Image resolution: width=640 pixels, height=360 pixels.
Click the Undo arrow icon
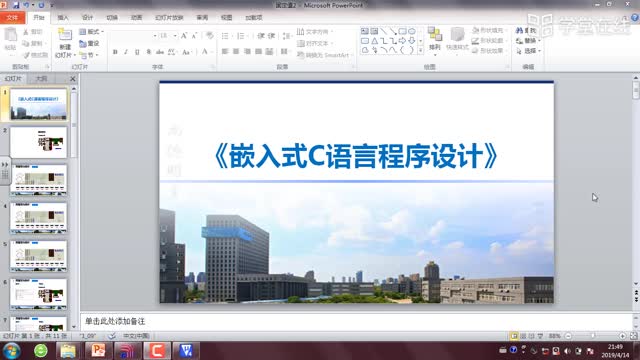[27, 5]
